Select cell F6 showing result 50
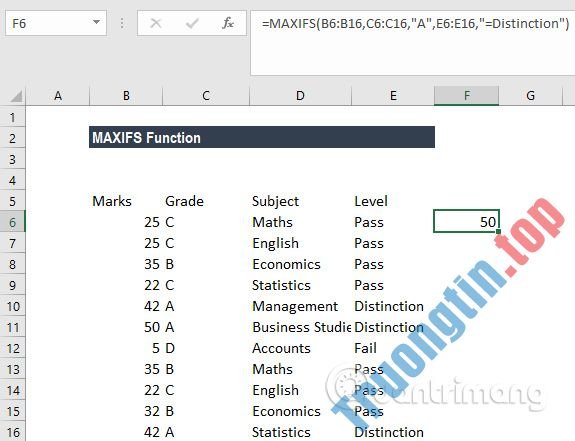The width and height of the screenshot is (575, 441). 466,221
